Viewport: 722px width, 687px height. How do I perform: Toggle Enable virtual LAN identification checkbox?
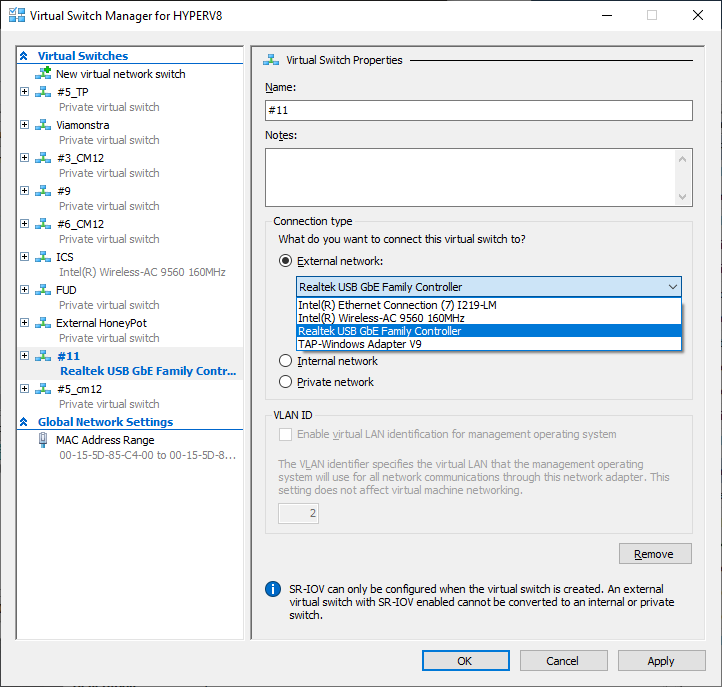[285, 434]
